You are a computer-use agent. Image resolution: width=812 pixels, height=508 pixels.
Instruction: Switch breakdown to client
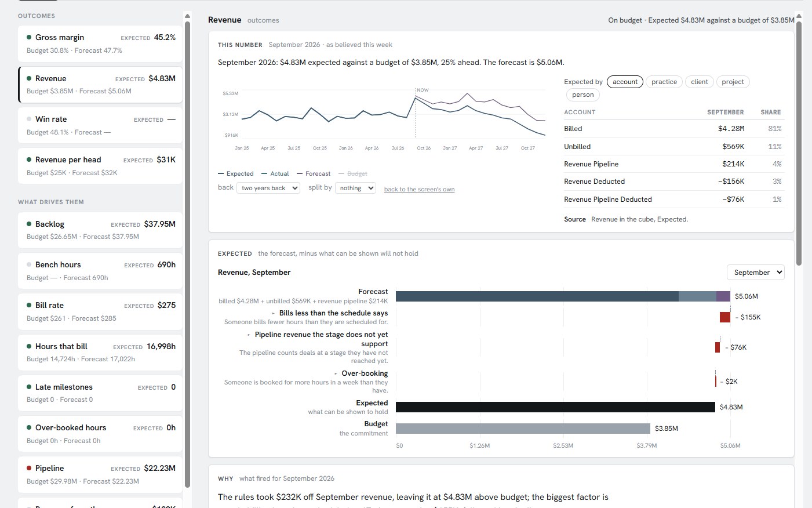tap(700, 82)
